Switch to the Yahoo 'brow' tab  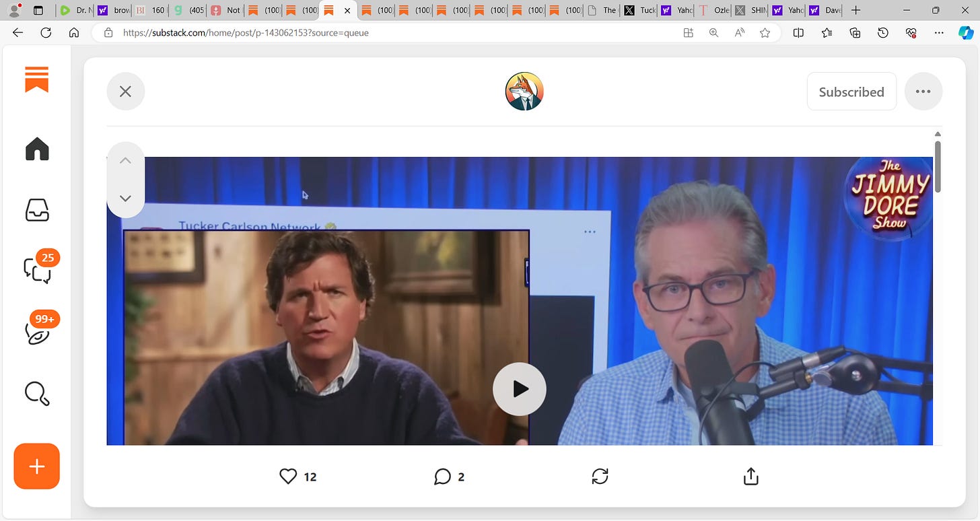(x=112, y=10)
